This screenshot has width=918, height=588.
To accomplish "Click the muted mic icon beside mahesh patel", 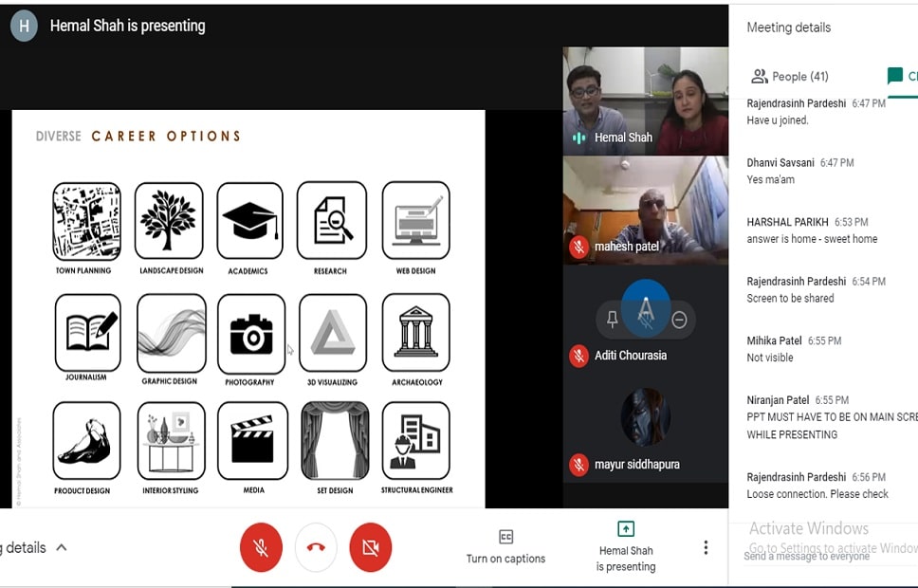I will (578, 247).
